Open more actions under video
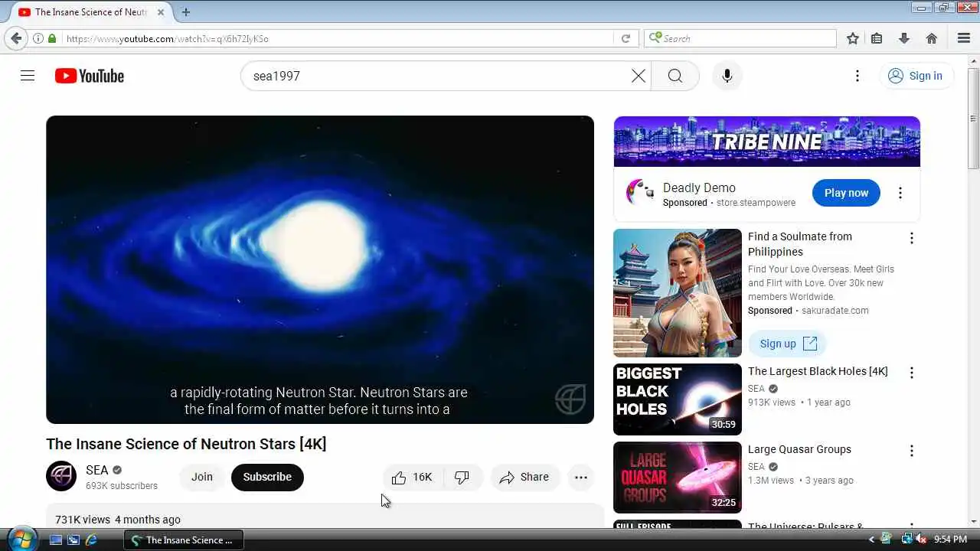 (581, 477)
